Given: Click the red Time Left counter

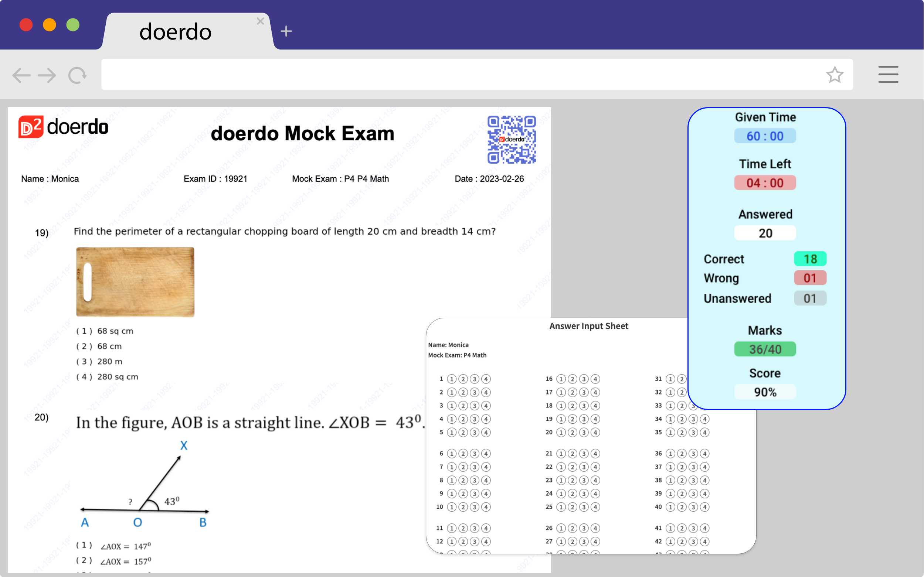Looking at the screenshot, I should click(765, 183).
